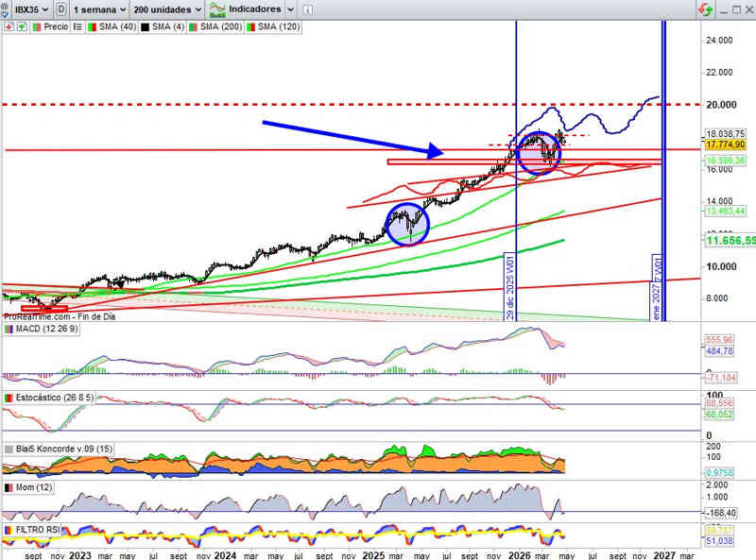Expand the arrow next to Indicadores
The height and width of the screenshot is (560, 756).
(x=289, y=9)
